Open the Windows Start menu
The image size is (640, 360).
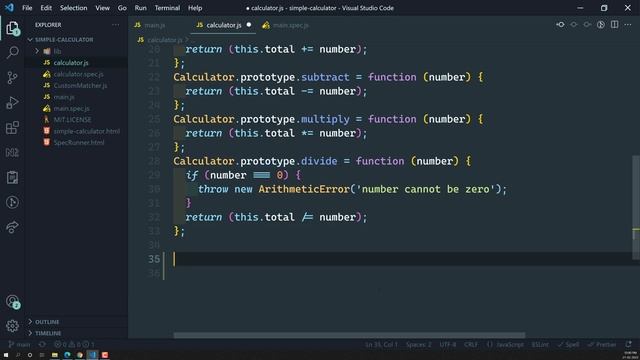point(6,355)
